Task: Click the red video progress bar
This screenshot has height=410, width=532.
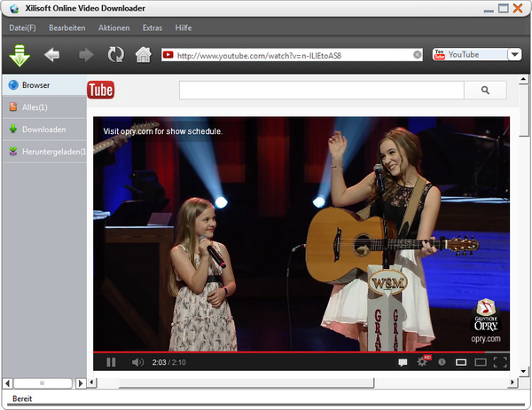Action: (x=301, y=352)
